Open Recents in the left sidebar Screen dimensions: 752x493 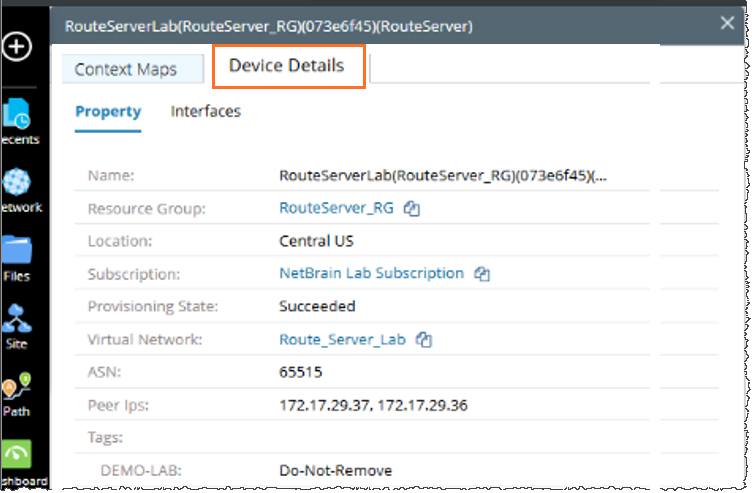[x=19, y=116]
